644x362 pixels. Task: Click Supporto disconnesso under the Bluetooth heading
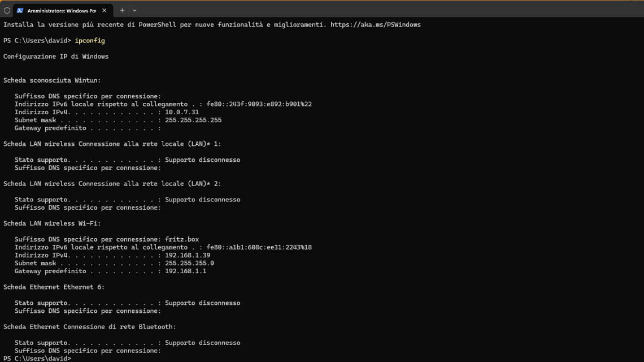click(202, 343)
